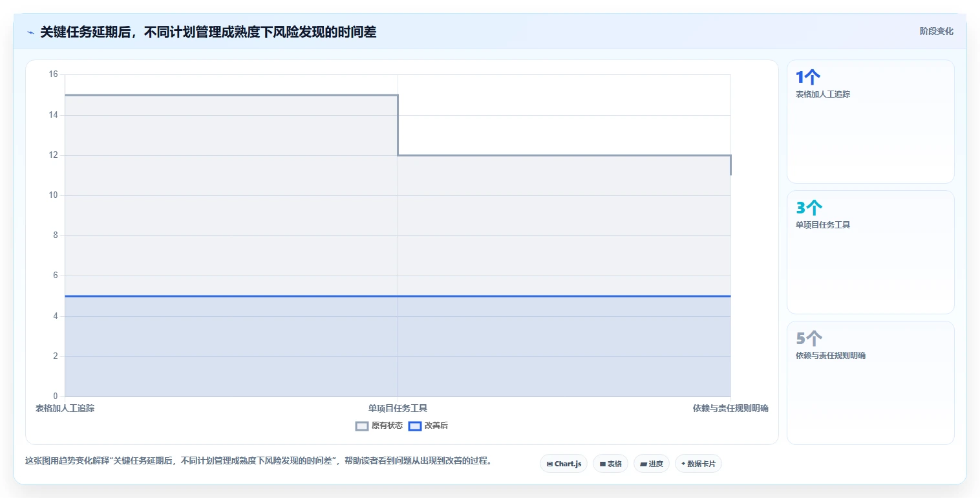Click the x-axis label 单项目任务工具
Viewport: 980px width, 498px height.
(x=398, y=408)
